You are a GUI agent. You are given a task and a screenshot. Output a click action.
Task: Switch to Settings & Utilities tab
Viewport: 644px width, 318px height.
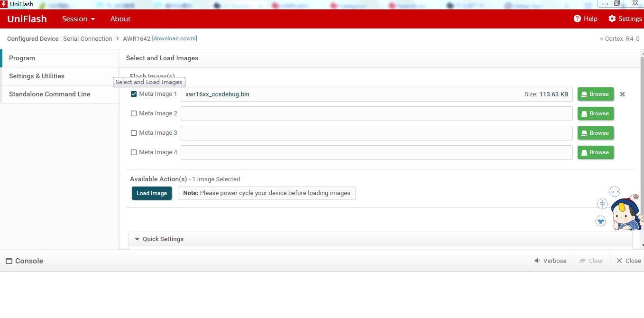pyautogui.click(x=59, y=76)
